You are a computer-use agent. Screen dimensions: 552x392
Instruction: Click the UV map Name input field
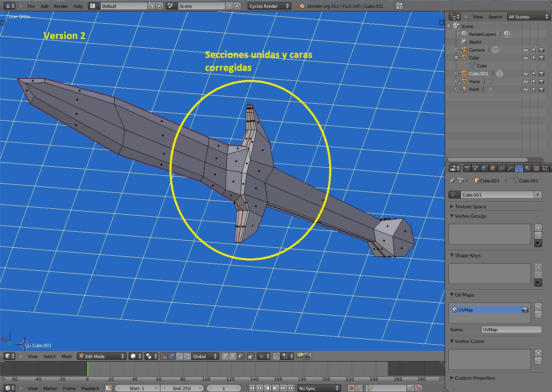(x=511, y=330)
